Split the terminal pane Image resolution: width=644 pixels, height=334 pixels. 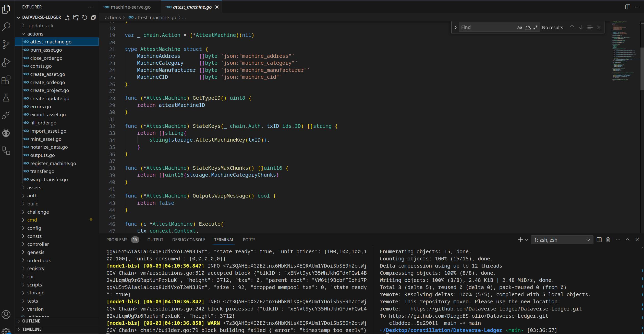click(x=599, y=240)
